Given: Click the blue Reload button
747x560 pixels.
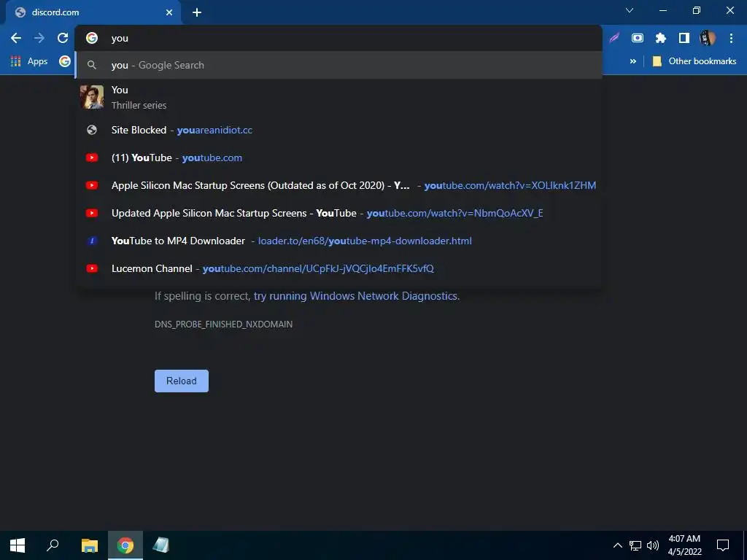Looking at the screenshot, I should coord(182,381).
